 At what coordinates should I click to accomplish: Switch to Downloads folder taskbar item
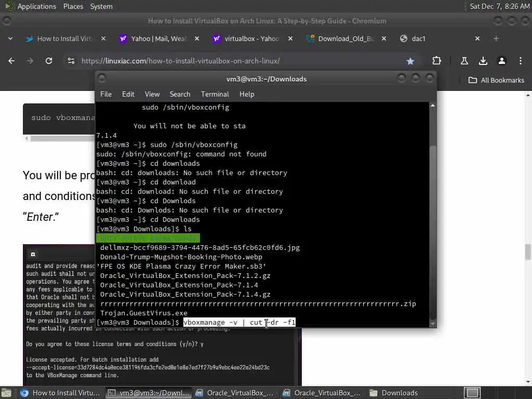tap(394, 393)
